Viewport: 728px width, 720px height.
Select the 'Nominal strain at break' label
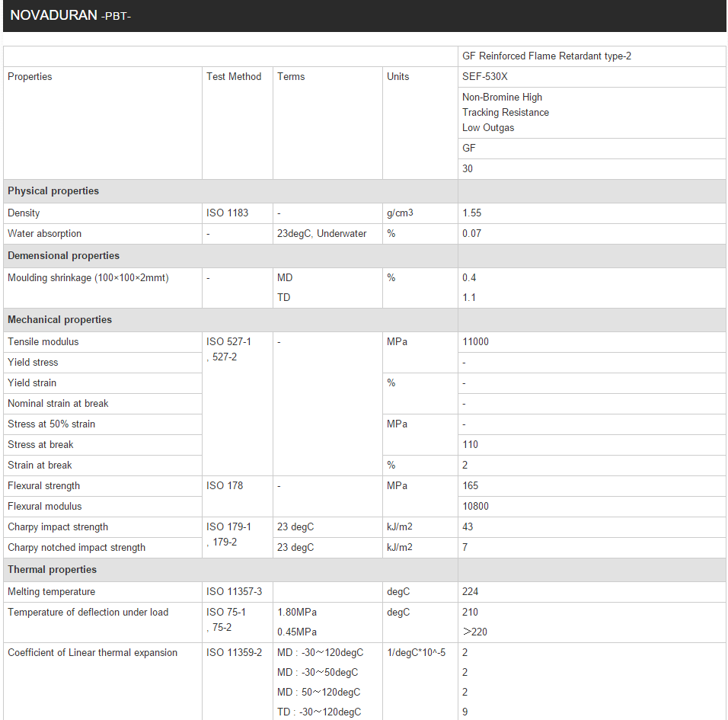pos(58,403)
